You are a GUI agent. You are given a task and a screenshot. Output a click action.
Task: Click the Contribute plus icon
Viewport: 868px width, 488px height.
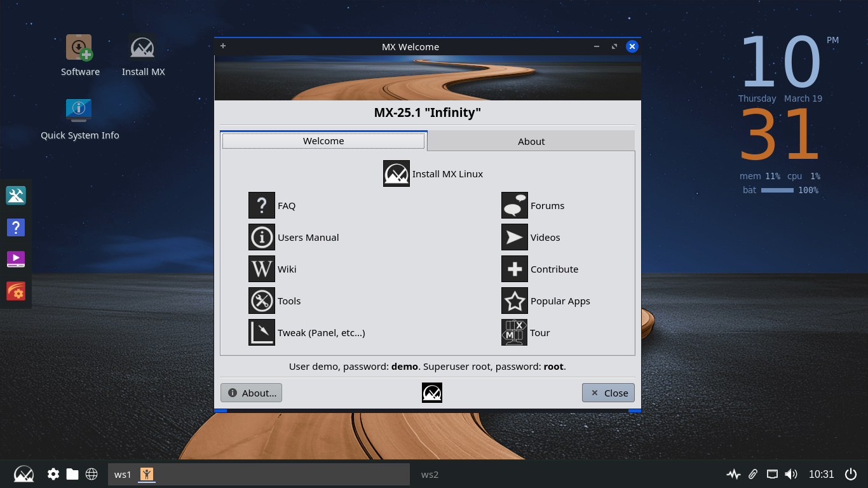coord(514,269)
